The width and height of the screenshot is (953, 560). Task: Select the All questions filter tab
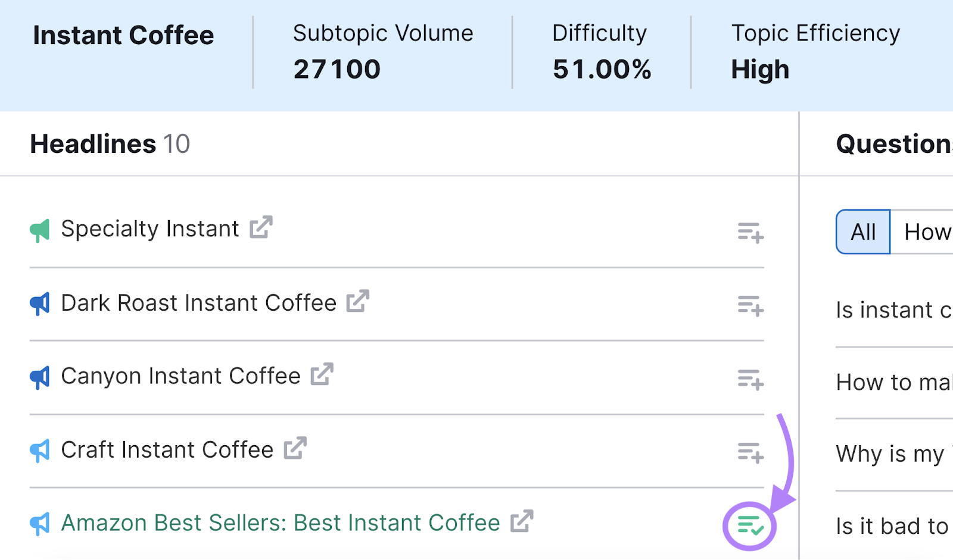862,232
